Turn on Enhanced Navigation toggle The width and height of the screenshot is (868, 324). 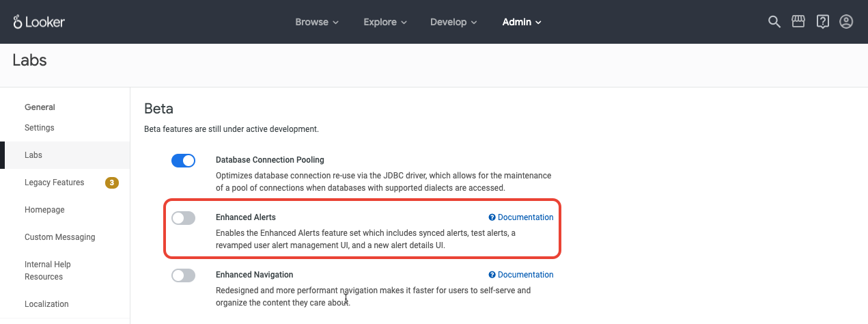pyautogui.click(x=183, y=275)
